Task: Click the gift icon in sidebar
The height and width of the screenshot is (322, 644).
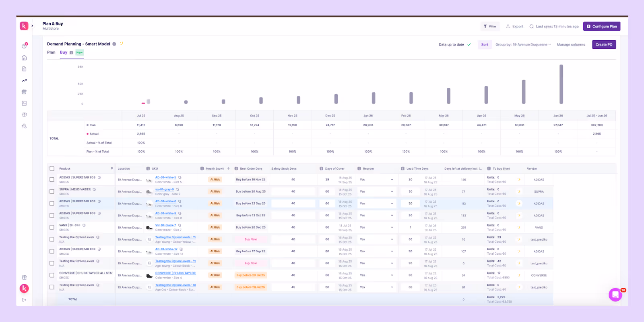Action: [24, 277]
